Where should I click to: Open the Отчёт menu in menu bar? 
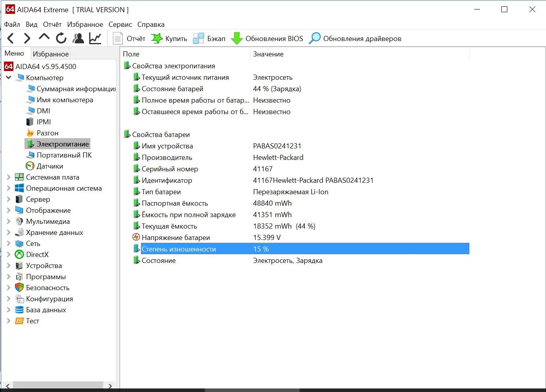[52, 24]
